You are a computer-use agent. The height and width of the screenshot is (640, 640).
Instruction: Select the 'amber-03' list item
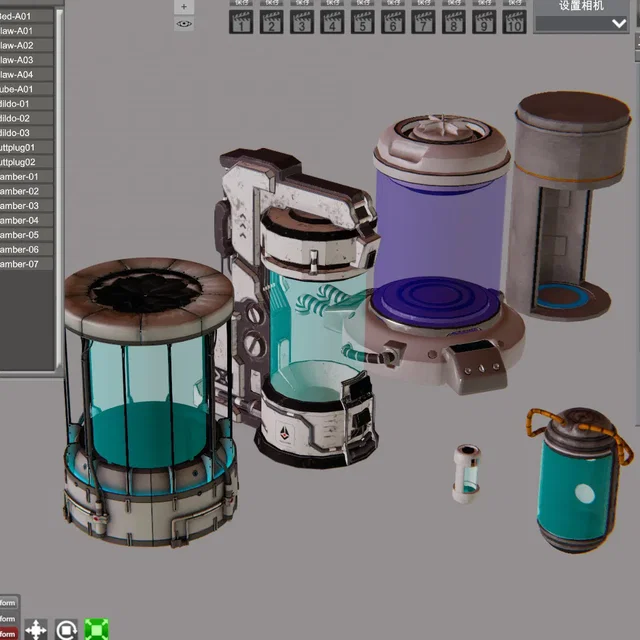tap(26, 206)
